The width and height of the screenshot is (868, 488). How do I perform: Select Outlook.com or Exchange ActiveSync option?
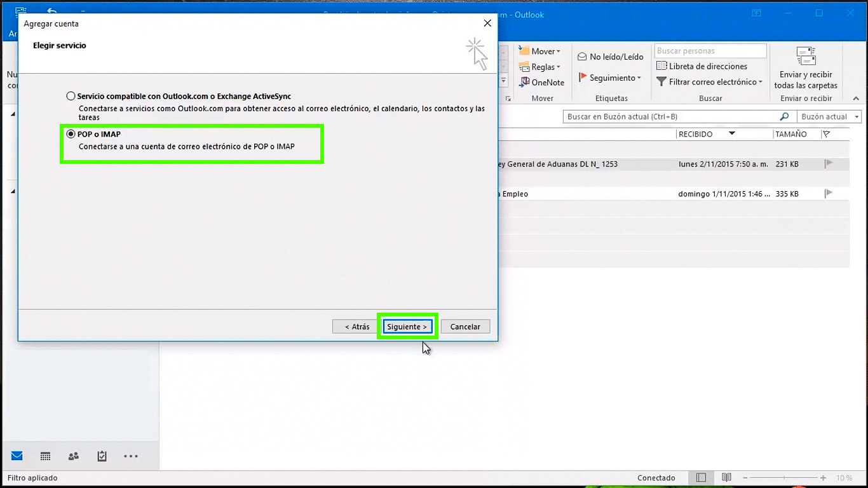coord(71,97)
